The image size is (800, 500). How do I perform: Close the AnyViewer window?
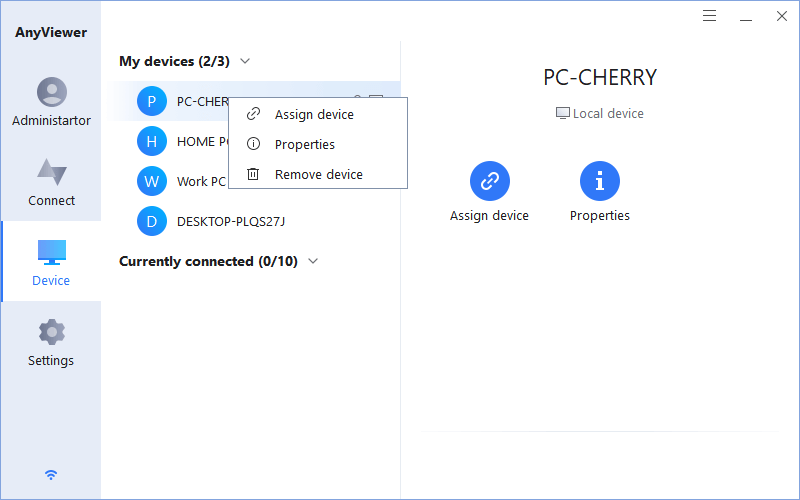click(x=782, y=16)
